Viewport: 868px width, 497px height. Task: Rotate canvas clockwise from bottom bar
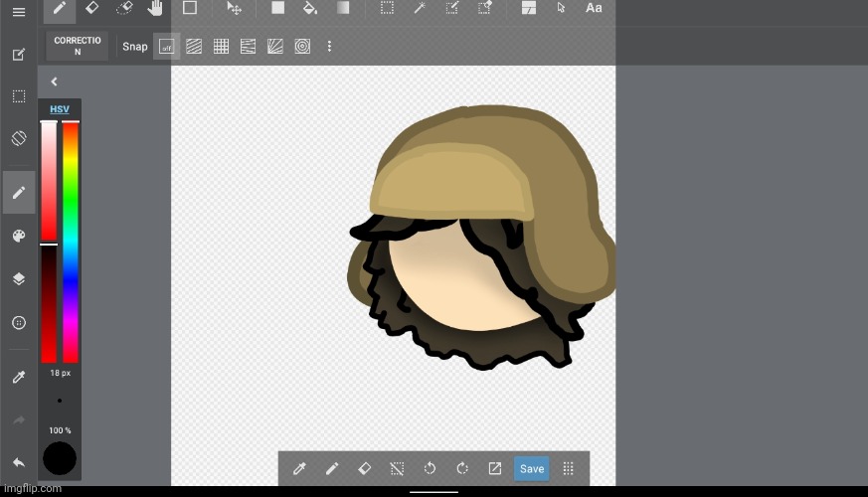(x=462, y=469)
